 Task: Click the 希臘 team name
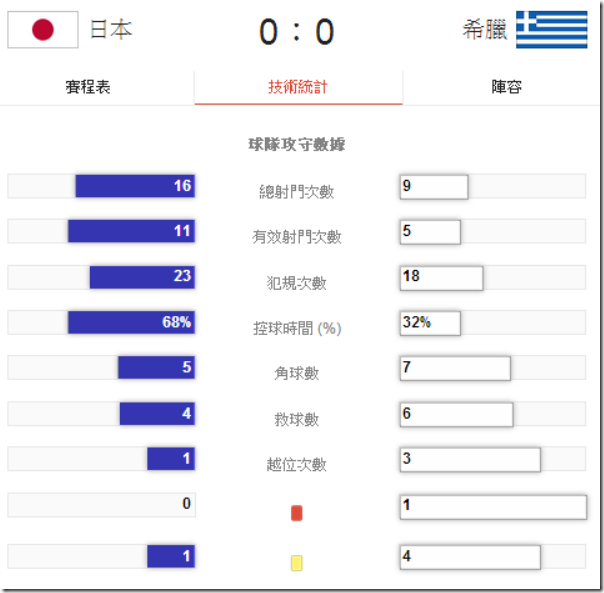(485, 30)
